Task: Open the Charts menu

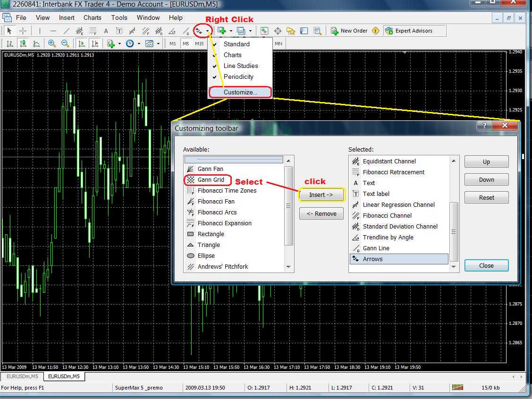Action: [92, 17]
